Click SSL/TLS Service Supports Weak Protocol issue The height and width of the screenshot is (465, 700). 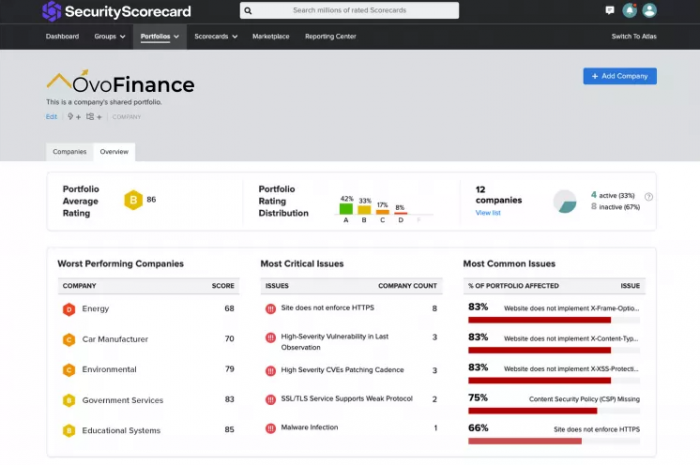point(347,399)
